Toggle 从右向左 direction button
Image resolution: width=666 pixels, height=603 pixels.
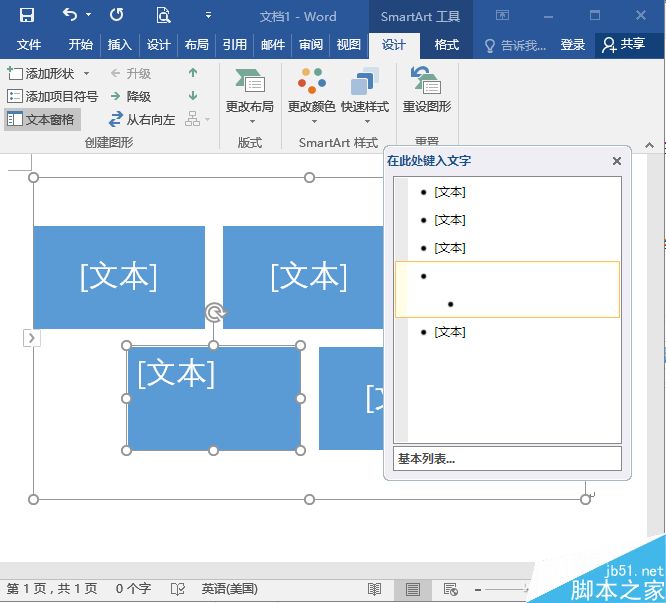coord(141,119)
